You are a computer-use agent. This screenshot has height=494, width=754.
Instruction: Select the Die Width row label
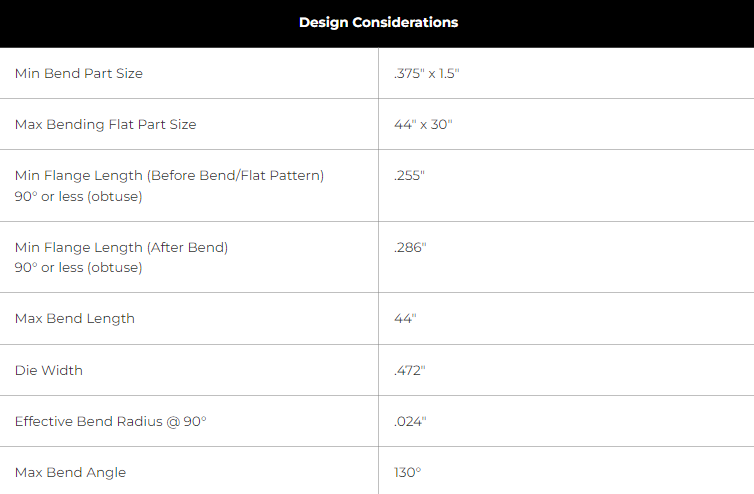click(49, 370)
